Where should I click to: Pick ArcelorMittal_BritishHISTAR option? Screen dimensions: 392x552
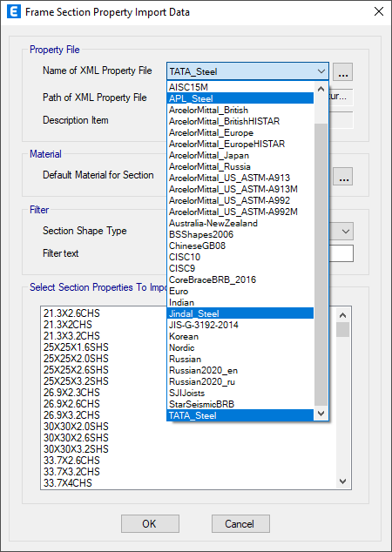(x=240, y=121)
